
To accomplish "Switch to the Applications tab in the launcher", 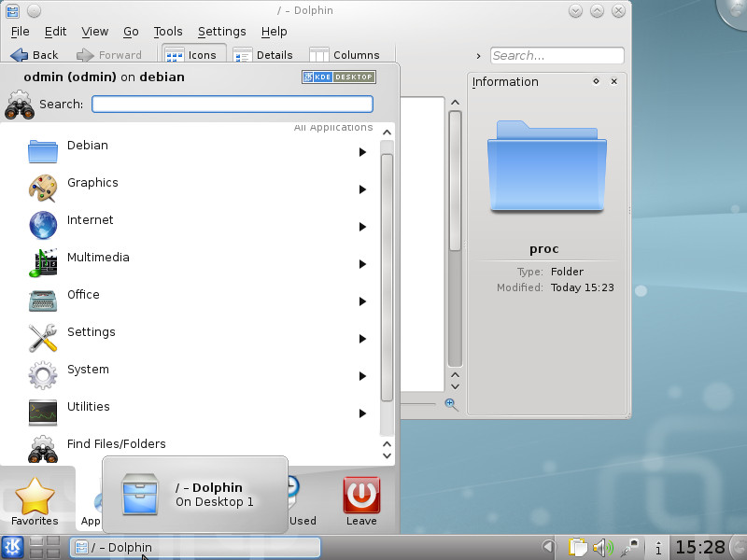I will tap(90, 500).
